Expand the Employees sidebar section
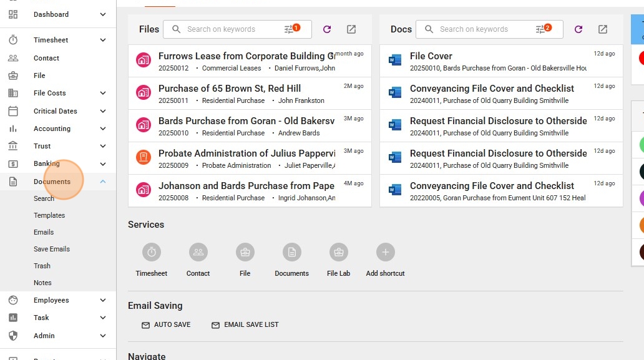The height and width of the screenshot is (360, 644). [103, 300]
